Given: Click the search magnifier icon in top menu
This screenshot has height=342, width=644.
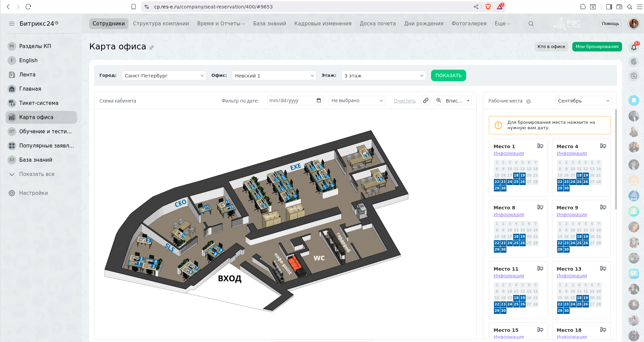Looking at the screenshot, I should [531, 24].
